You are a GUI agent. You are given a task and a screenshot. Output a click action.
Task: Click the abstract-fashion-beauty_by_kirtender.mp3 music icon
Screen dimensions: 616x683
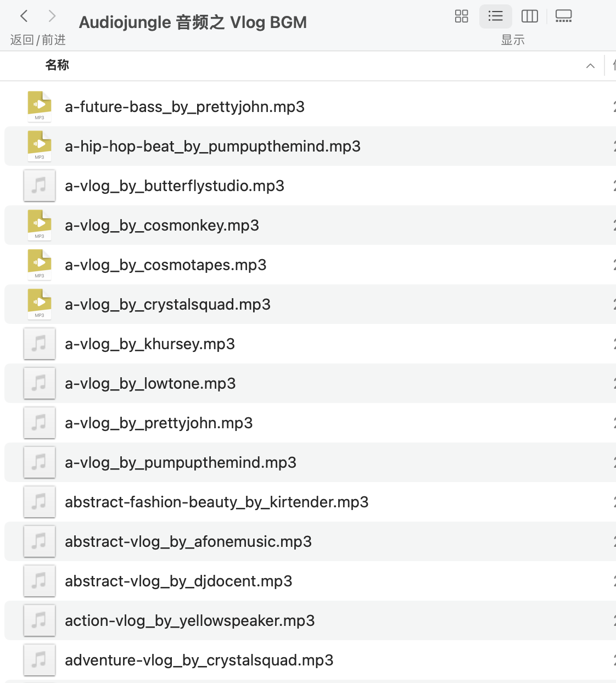[x=40, y=502]
